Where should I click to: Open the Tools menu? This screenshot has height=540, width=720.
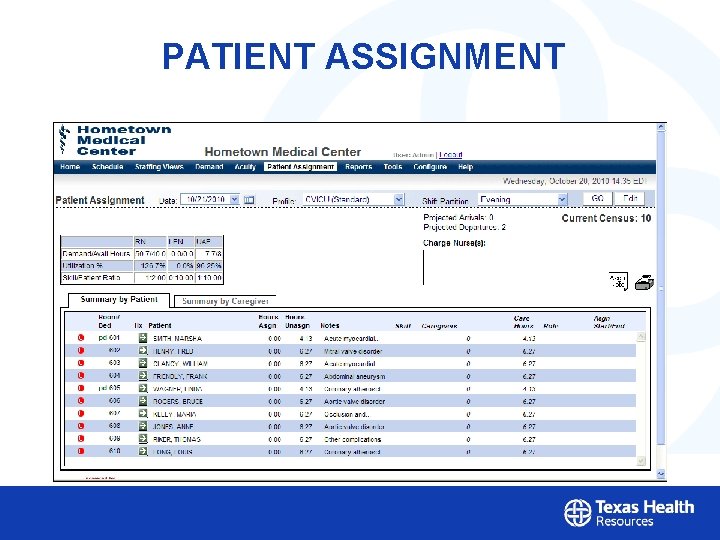[x=393, y=167]
